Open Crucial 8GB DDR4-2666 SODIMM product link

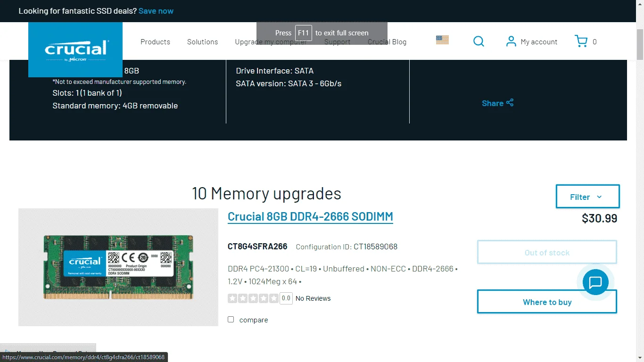tap(310, 217)
